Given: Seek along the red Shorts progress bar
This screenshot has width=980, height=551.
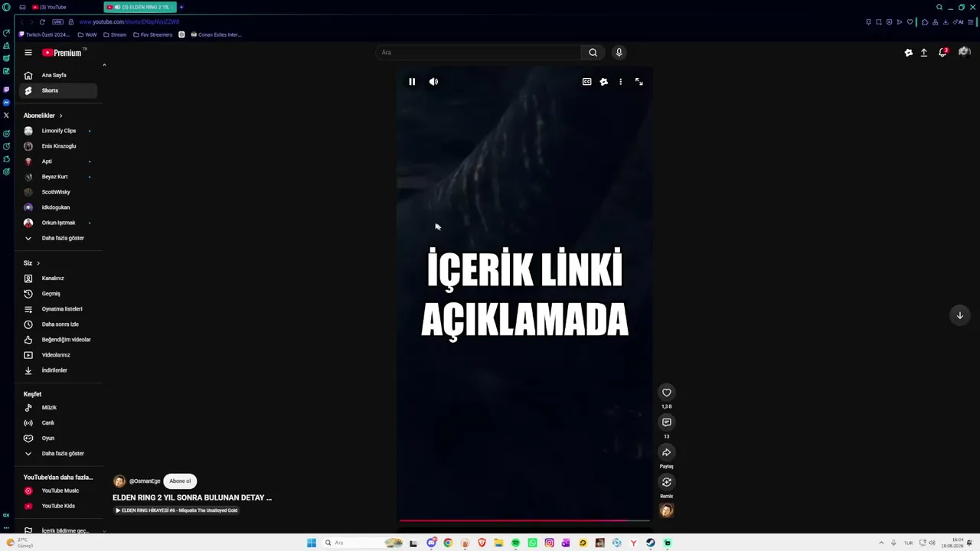Looking at the screenshot, I should (x=524, y=520).
